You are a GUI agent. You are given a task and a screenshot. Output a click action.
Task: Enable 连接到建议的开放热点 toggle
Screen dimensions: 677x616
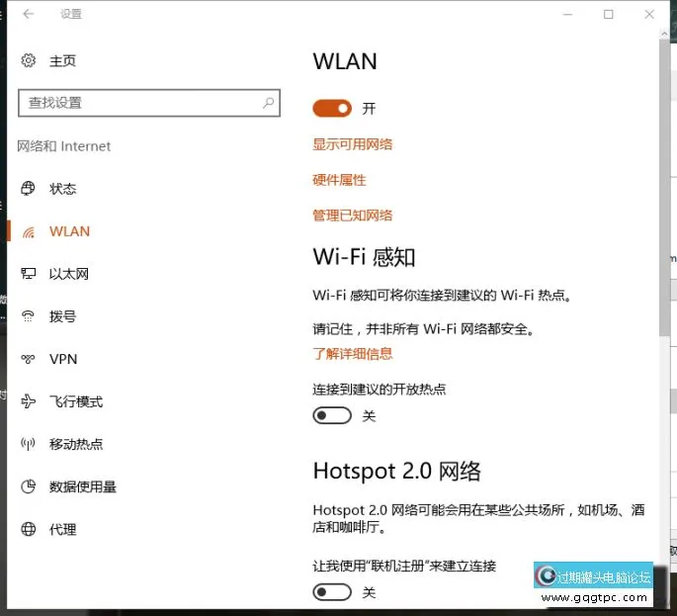pyautogui.click(x=332, y=415)
